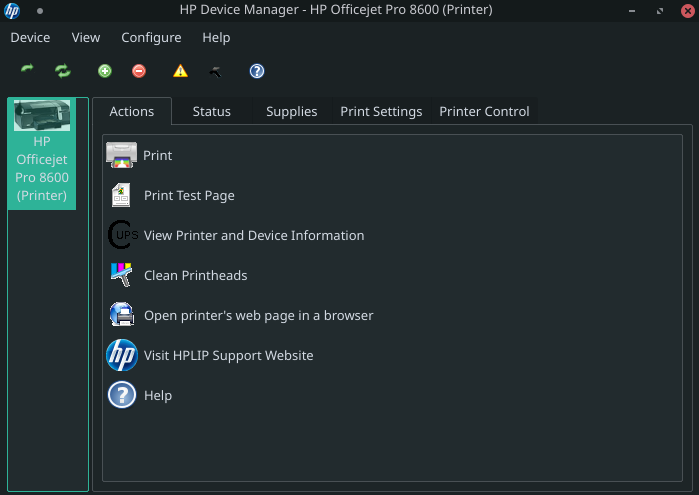Select Print Test Page text
This screenshot has height=495, width=699.
coord(189,195)
